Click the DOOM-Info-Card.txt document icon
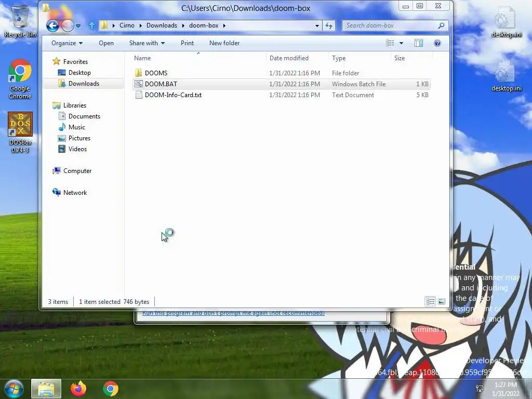Viewport: 532px width, 399px height. click(138, 95)
